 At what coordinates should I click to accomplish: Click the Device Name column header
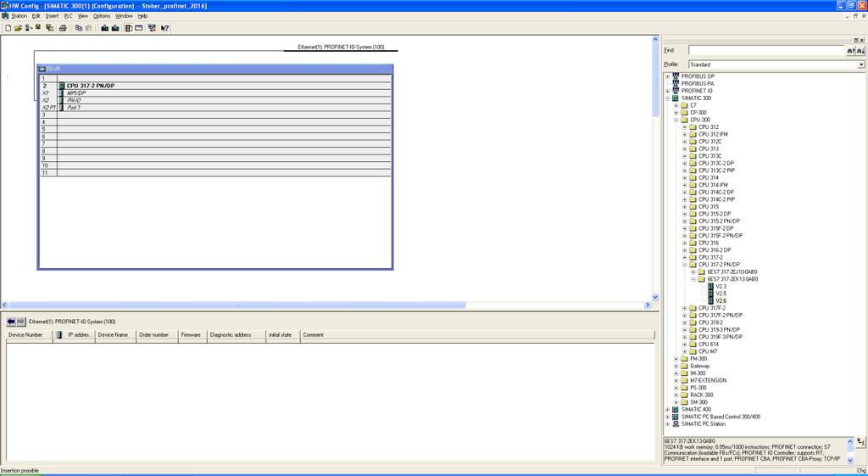coord(115,335)
